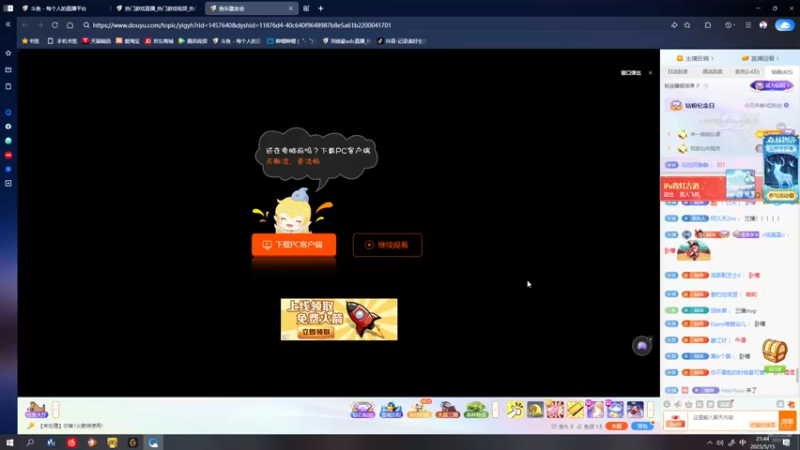Go back to the previous page
The height and width of the screenshot is (450, 800).
[24, 25]
